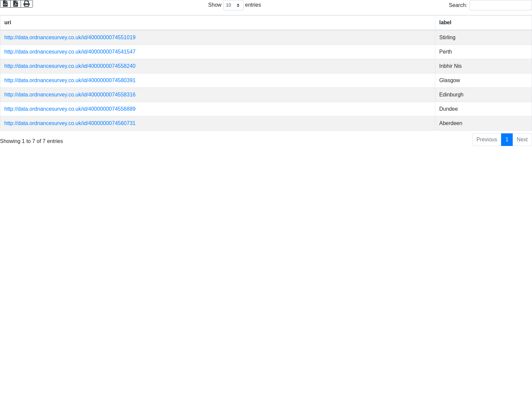Sort table by label column header
This screenshot has height=399, width=532.
[445, 23]
